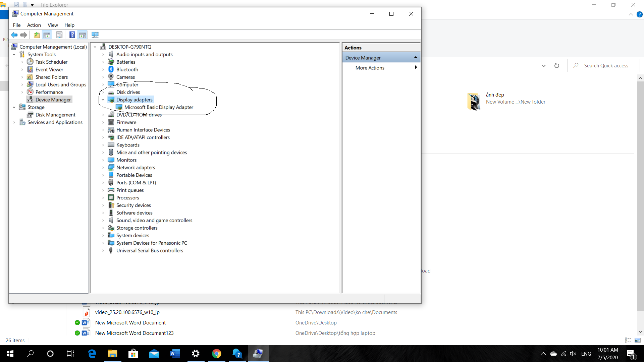This screenshot has height=362, width=644.
Task: Collapse the Device Manager actions section
Action: pos(416,57)
